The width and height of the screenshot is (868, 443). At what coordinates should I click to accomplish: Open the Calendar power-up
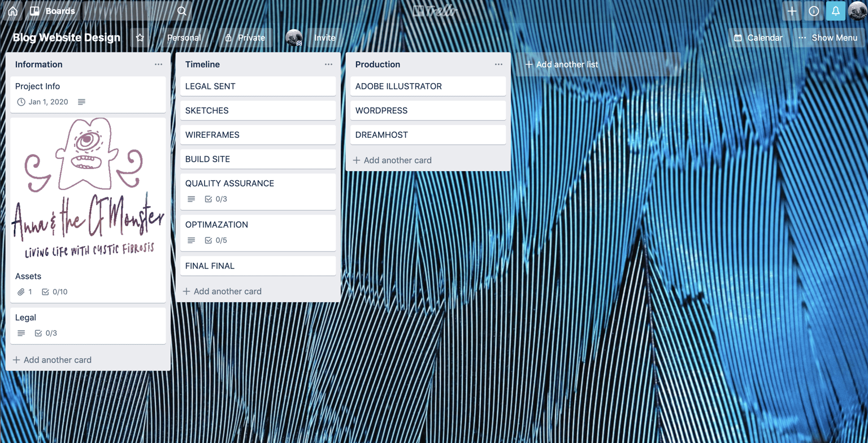pyautogui.click(x=758, y=38)
